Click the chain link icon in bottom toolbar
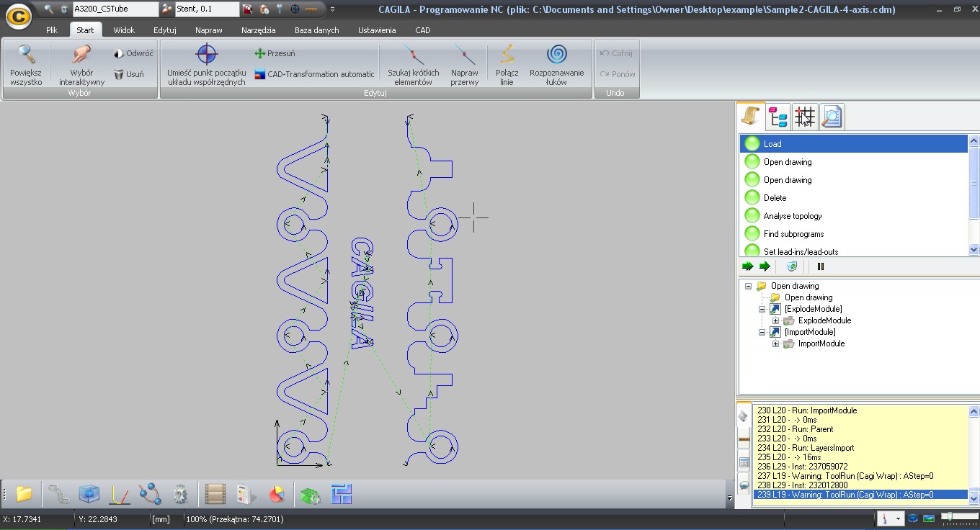 click(58, 494)
